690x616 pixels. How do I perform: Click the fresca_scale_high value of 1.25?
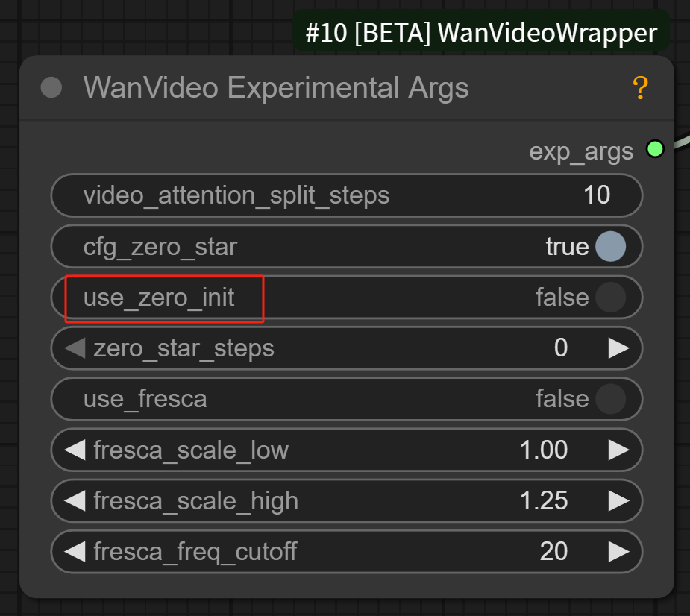(547, 500)
